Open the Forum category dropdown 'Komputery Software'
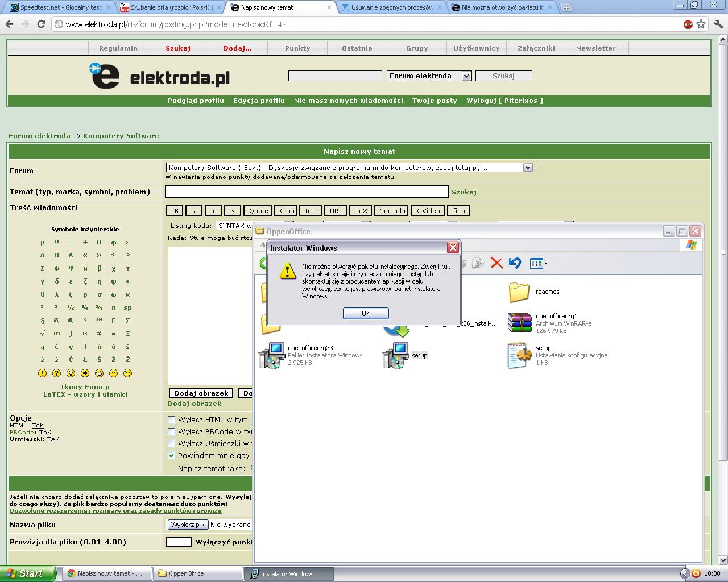The image size is (728, 582). point(349,168)
